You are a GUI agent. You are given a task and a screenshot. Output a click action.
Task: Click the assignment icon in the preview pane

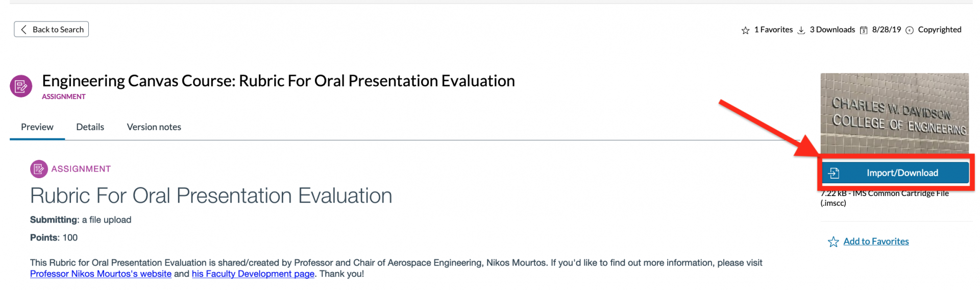[x=39, y=169]
